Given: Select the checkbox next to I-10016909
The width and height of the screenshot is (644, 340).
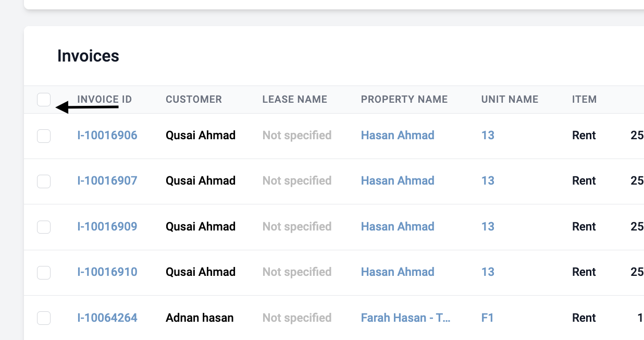Looking at the screenshot, I should (44, 227).
